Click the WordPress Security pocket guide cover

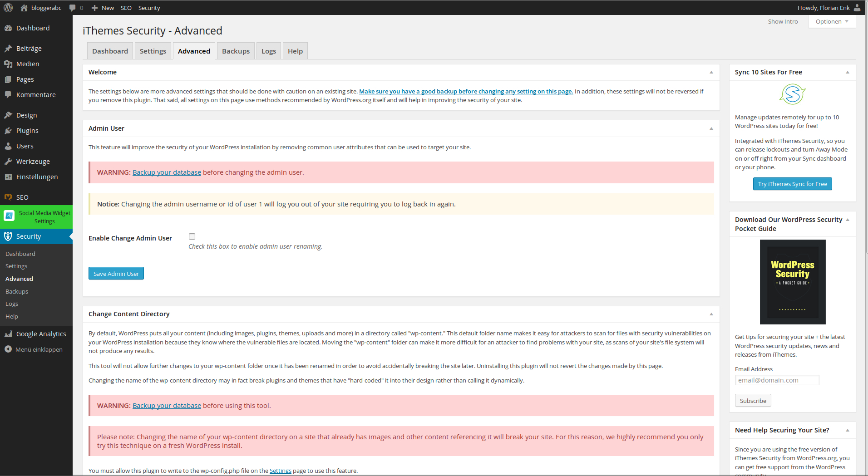click(793, 282)
